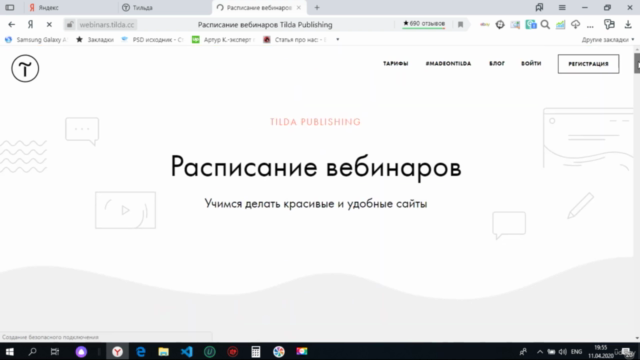
Task: Open the taskbar clock showing 19:55
Action: point(600,351)
